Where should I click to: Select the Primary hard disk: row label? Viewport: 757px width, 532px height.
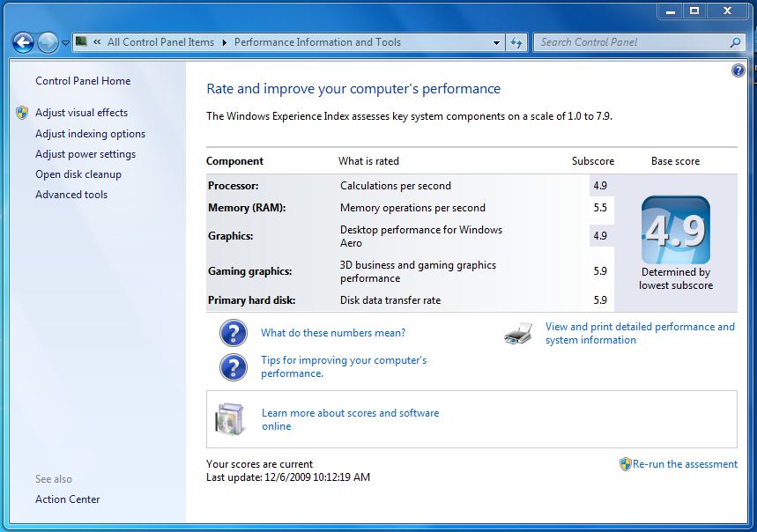[x=251, y=300]
